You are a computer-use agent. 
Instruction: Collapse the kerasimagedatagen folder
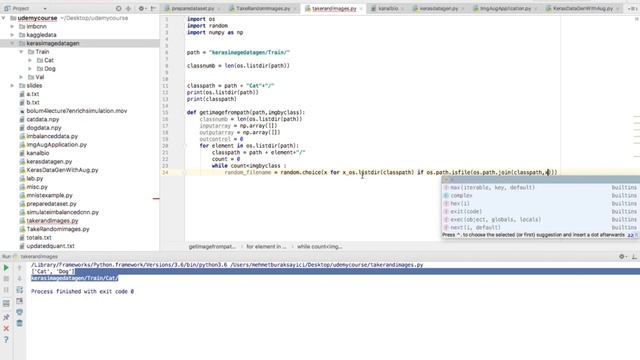[x=12, y=43]
